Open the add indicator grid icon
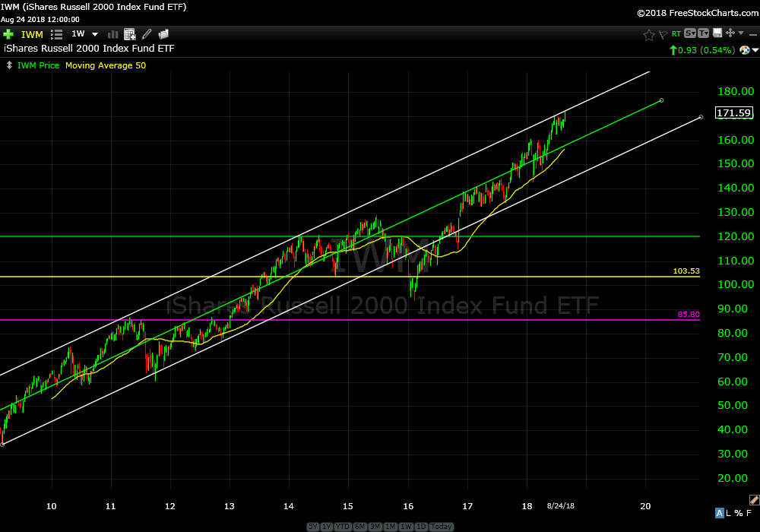 click(130, 34)
